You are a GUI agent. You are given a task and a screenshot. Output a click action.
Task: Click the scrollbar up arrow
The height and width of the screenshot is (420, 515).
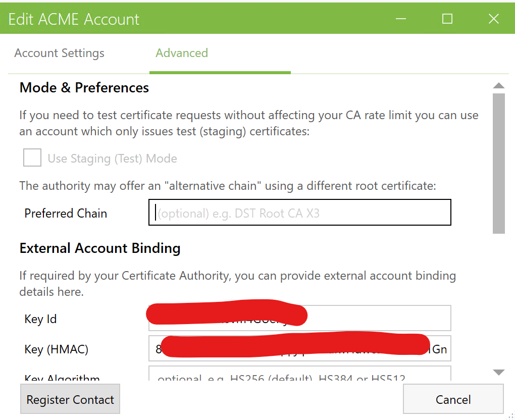click(x=498, y=85)
